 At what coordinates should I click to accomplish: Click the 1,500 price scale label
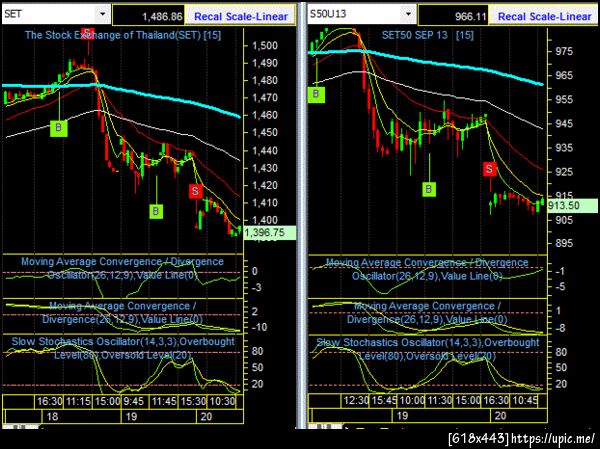[264, 46]
